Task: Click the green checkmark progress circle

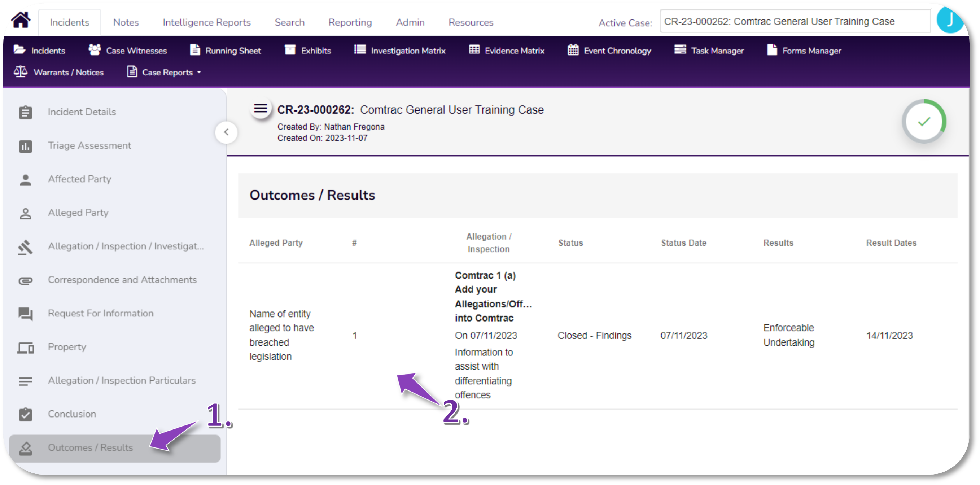Action: tap(924, 121)
